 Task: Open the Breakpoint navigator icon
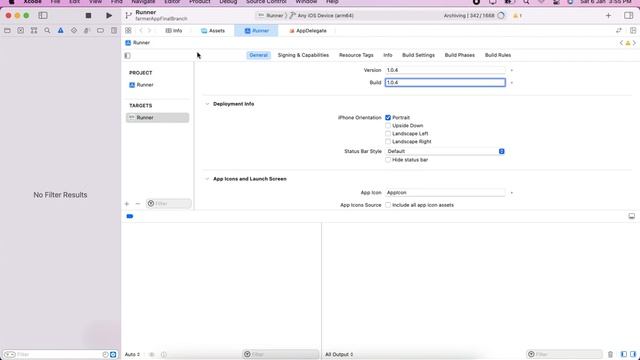coord(100,31)
